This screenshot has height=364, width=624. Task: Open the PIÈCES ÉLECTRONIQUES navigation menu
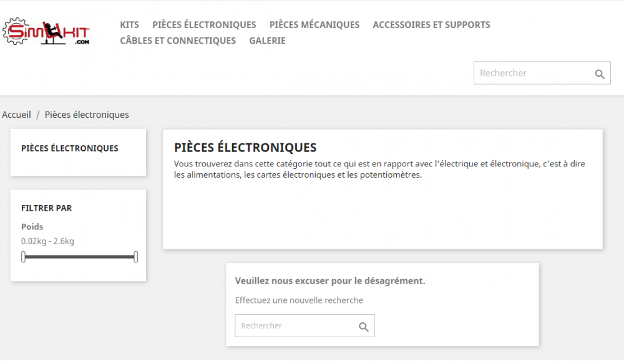coord(204,25)
